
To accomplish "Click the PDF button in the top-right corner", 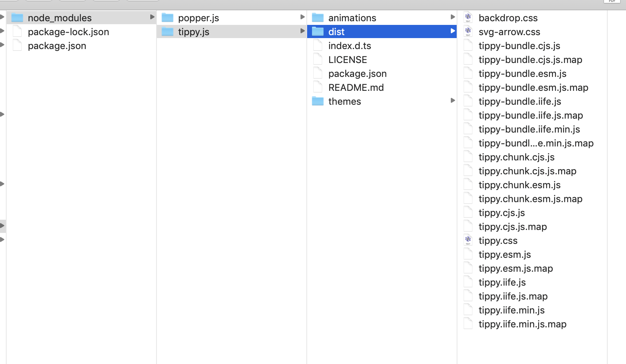I will [612, 1].
